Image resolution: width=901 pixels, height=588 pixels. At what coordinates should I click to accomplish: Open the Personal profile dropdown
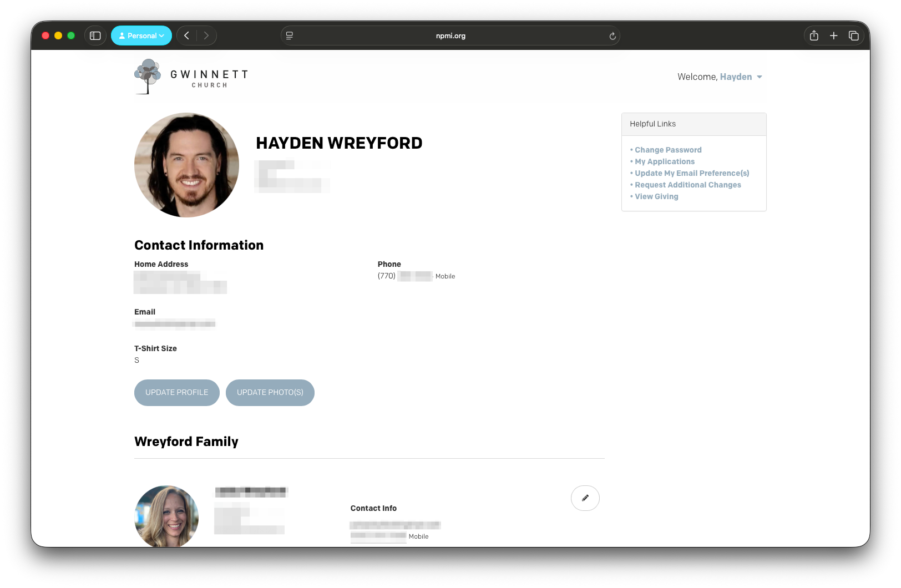point(141,35)
